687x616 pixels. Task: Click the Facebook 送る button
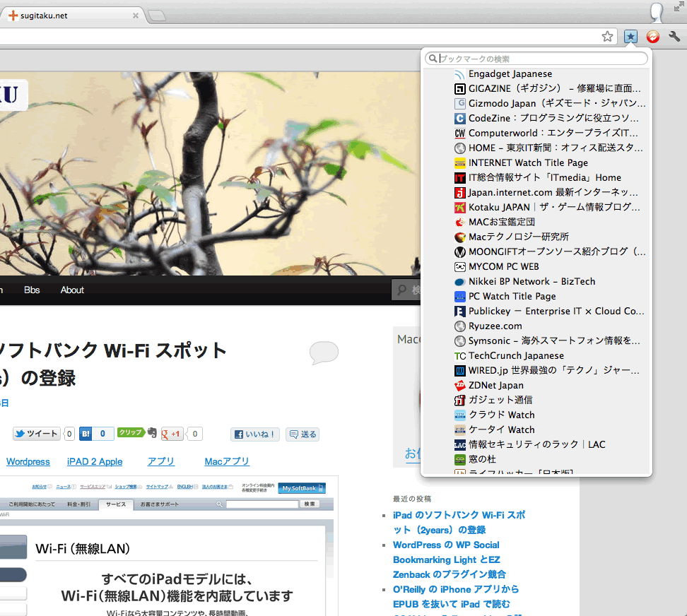(x=303, y=434)
